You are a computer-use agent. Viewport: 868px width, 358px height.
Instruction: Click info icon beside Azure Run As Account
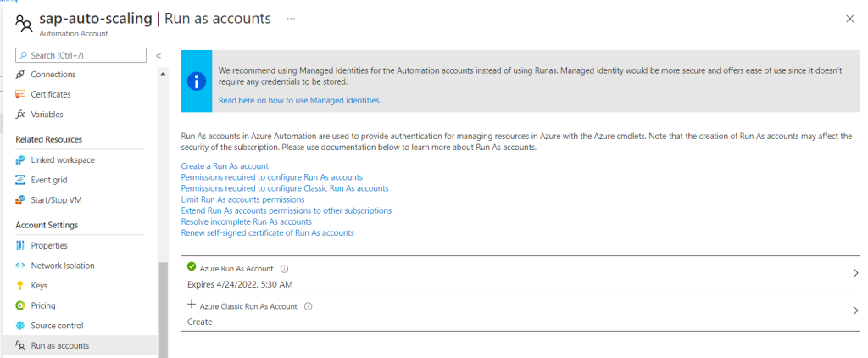pos(285,269)
